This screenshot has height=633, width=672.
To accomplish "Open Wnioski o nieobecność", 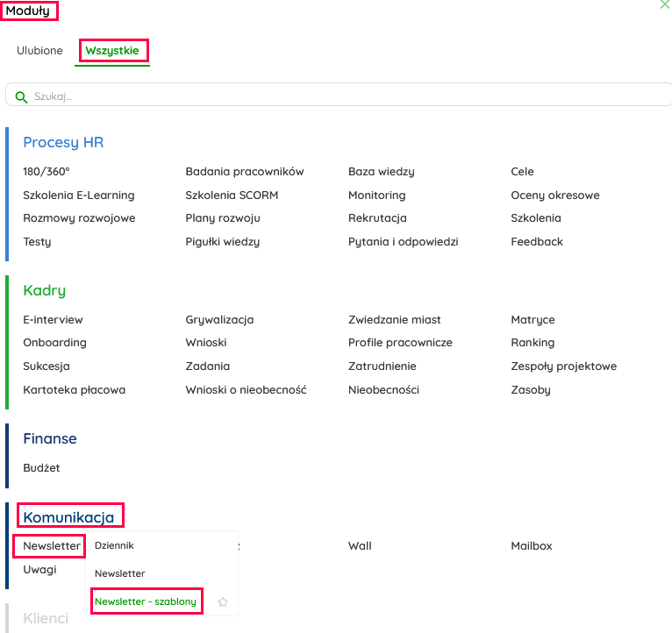I will 246,390.
